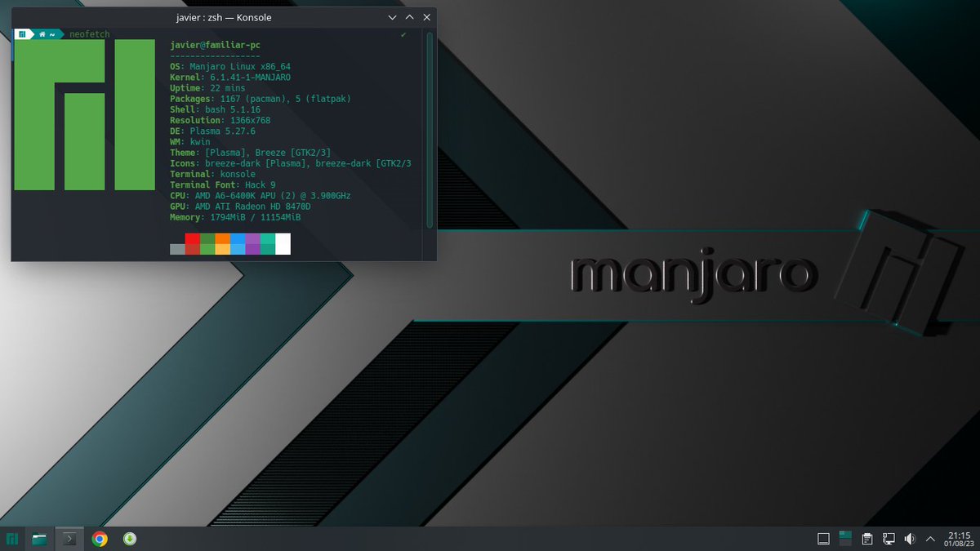Click the 'Kernel: 6.1.41-1-MANJARO' line
The width and height of the screenshot is (980, 551).
coord(229,78)
